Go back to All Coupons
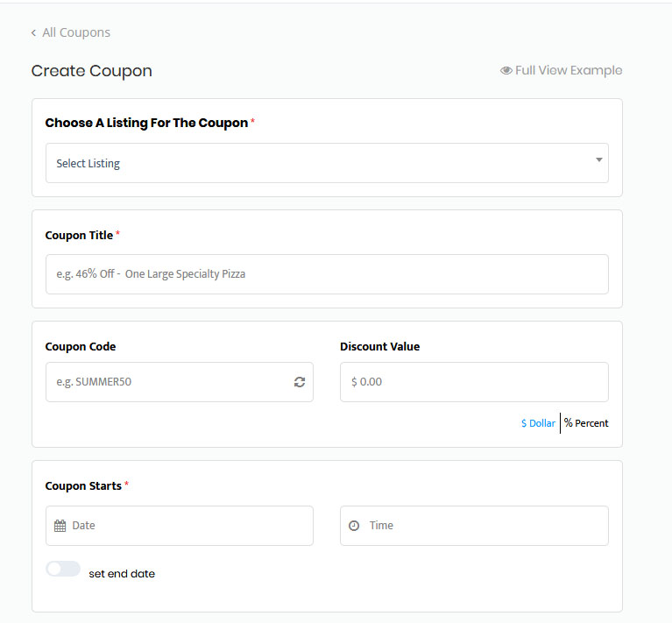This screenshot has width=672, height=623. (75, 33)
